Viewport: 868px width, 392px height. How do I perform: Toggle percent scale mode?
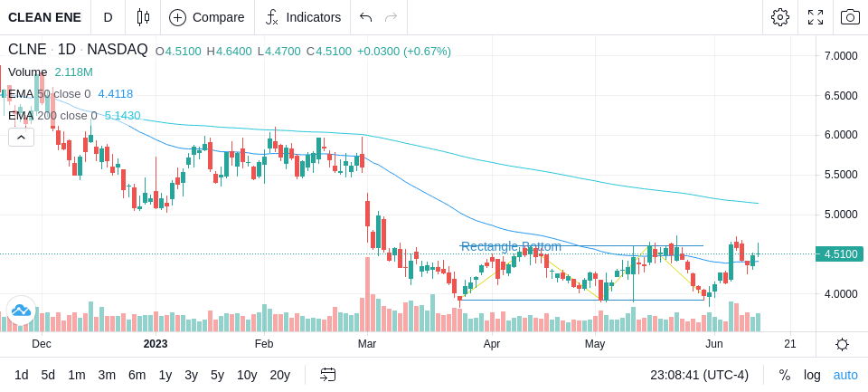785,376
